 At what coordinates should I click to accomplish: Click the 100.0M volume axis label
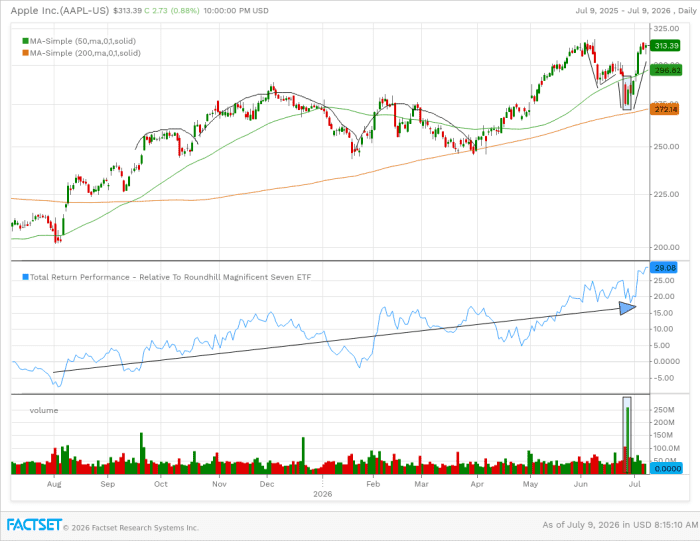click(667, 448)
